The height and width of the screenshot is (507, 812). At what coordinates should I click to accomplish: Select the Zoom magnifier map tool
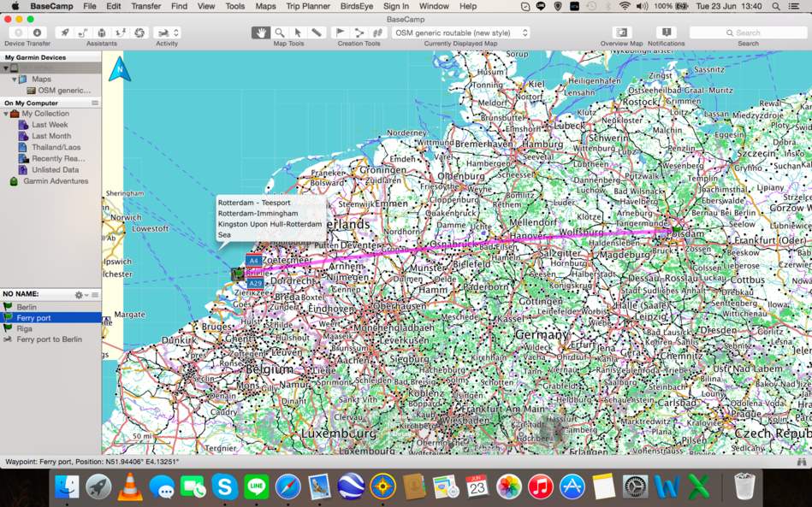click(280, 32)
